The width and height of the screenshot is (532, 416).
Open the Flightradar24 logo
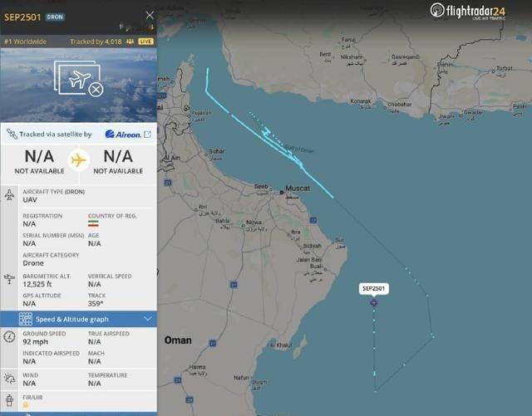(x=468, y=11)
